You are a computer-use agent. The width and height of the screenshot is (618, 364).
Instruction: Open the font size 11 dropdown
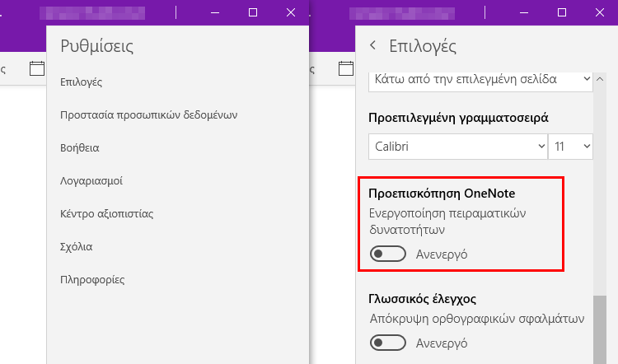pyautogui.click(x=571, y=147)
